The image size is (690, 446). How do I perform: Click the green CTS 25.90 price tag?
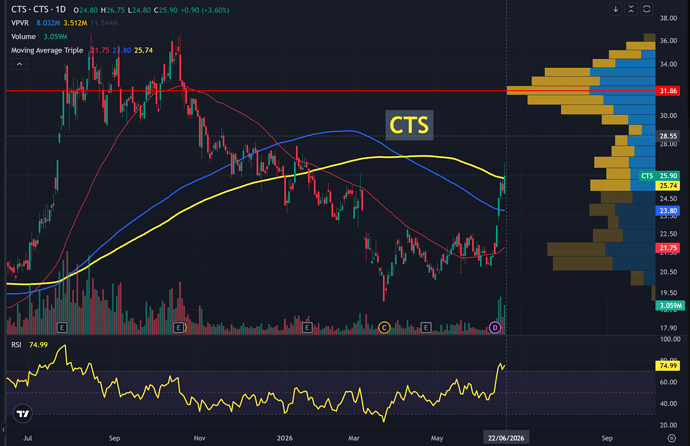pyautogui.click(x=659, y=176)
